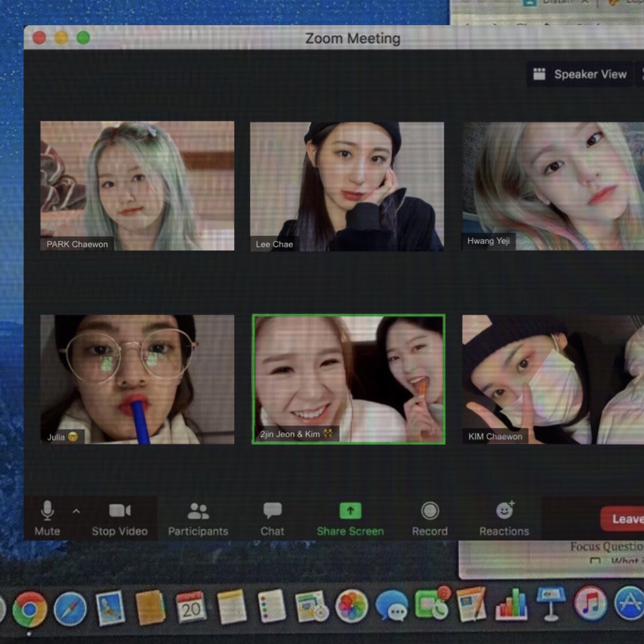This screenshot has width=644, height=644.
Task: Select Julia's video tile
Action: 137,379
